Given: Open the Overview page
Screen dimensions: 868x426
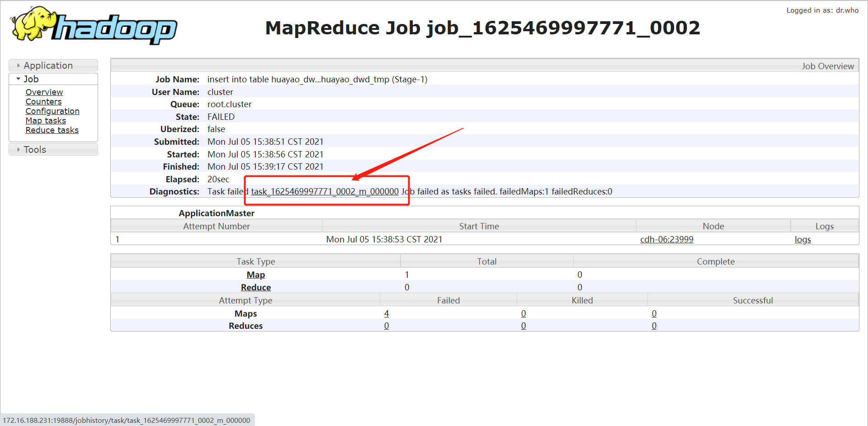Looking at the screenshot, I should [44, 92].
